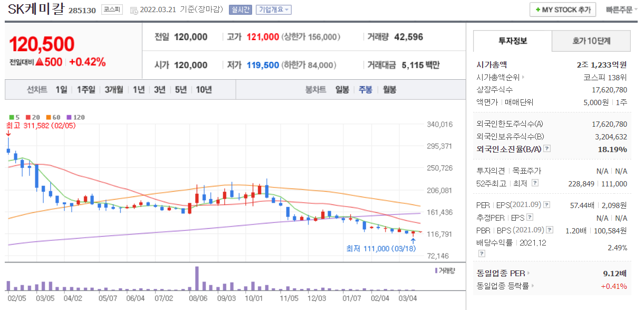The height and width of the screenshot is (310, 644).
Task: Switch to 호가10단계 tab
Action: click(x=591, y=41)
